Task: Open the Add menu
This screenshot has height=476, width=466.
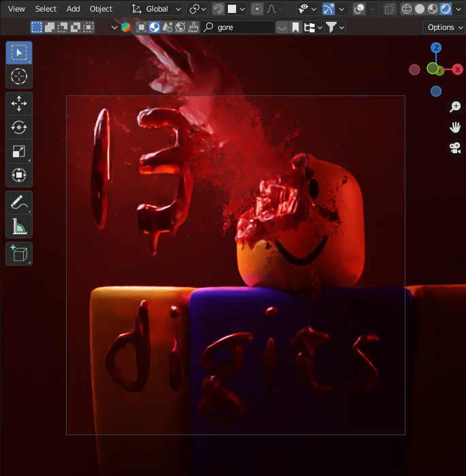Action: 73,9
